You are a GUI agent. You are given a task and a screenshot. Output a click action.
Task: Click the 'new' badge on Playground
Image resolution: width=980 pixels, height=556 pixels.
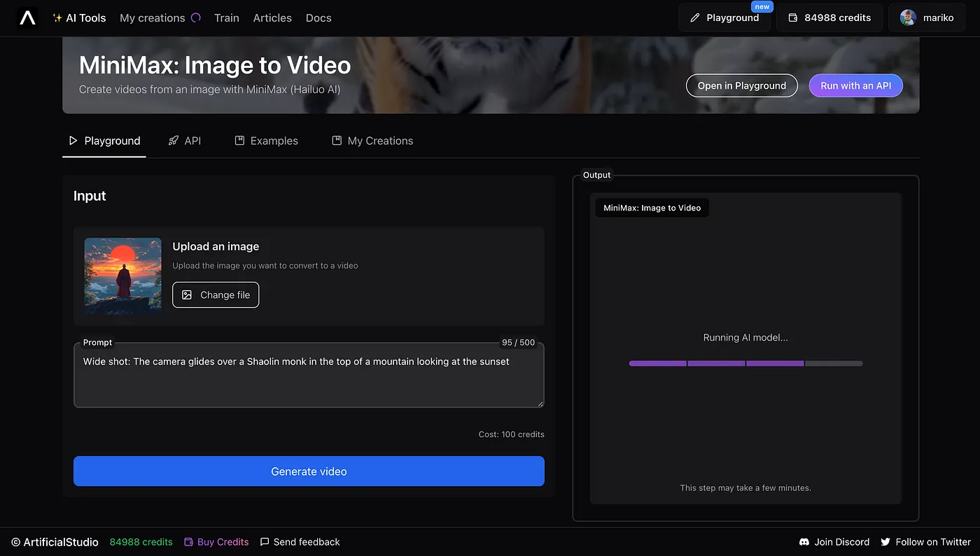pos(762,7)
